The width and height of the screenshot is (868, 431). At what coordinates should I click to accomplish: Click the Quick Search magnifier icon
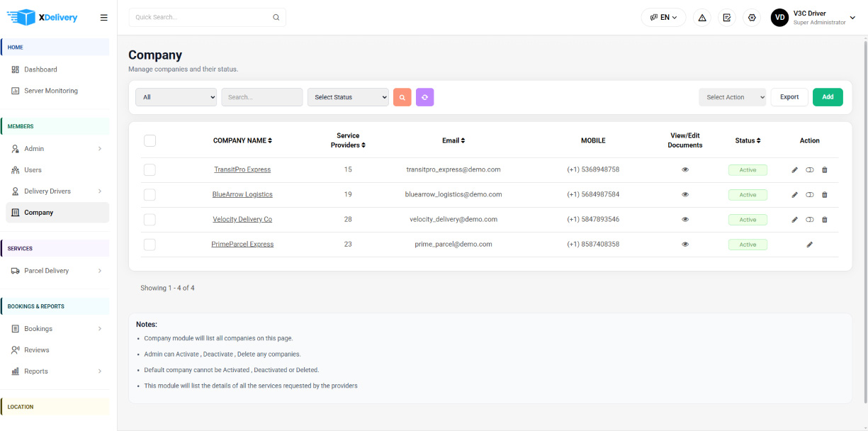pos(276,18)
